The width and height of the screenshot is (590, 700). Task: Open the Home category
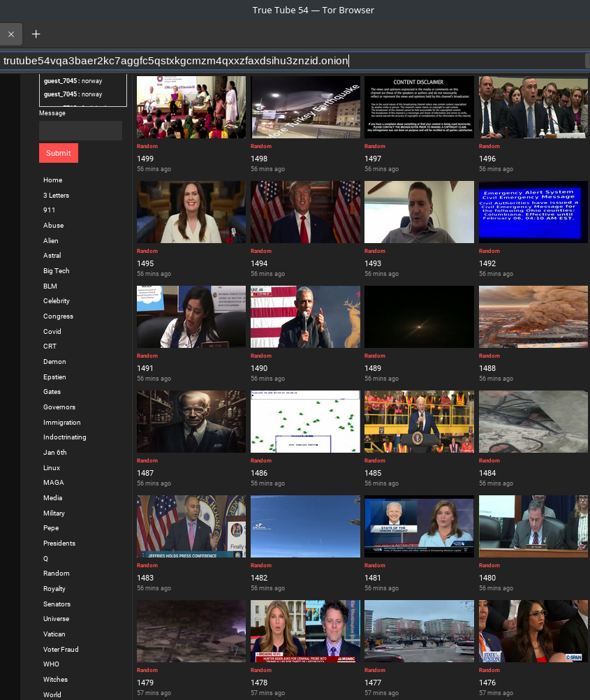coord(52,180)
